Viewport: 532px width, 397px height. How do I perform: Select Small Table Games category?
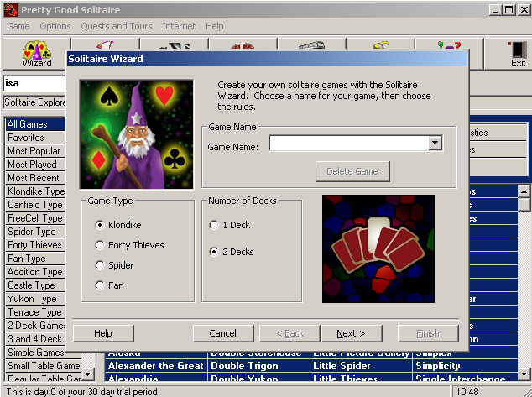coord(44,365)
